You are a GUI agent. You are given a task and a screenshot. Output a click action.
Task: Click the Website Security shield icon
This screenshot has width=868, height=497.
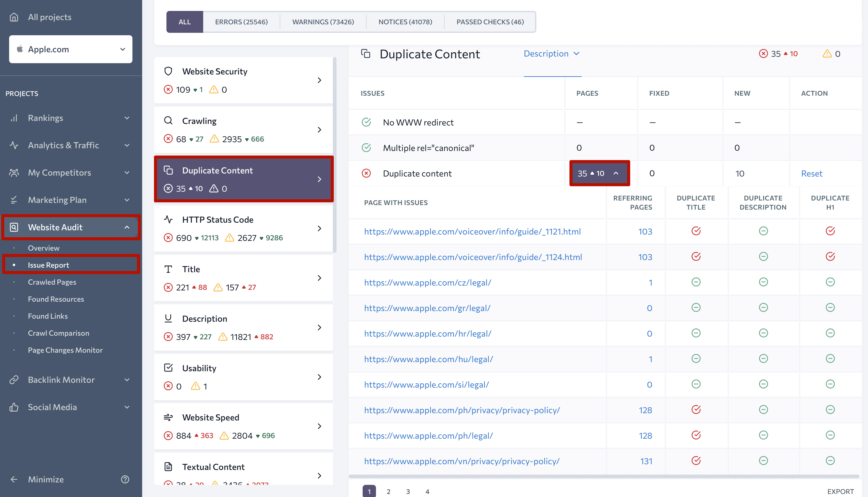(168, 71)
